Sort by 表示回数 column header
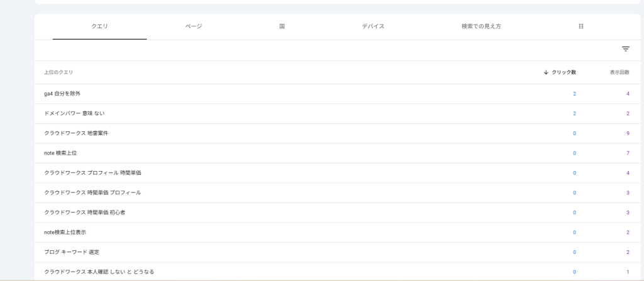644x281 pixels. (x=619, y=72)
